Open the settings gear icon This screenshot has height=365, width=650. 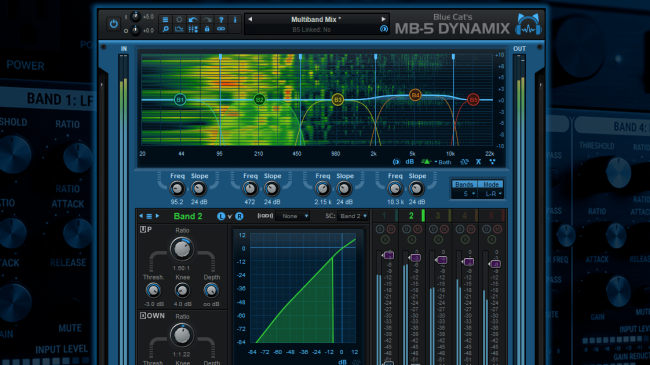[179, 19]
